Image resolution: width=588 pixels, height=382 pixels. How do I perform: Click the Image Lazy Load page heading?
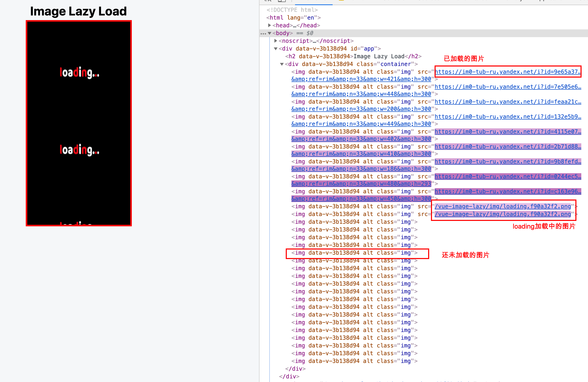pyautogui.click(x=79, y=11)
